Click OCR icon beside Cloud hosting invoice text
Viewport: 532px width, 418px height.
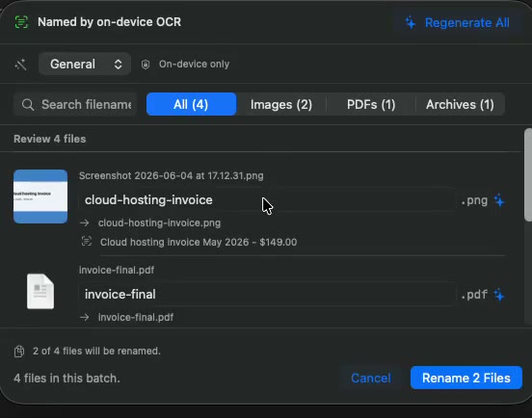(x=87, y=242)
